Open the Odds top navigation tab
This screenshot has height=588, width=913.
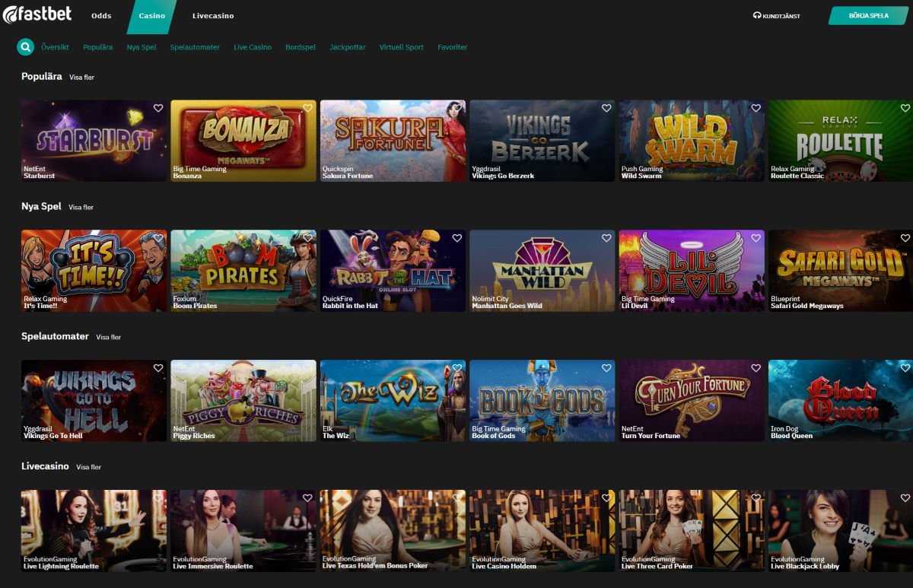101,16
